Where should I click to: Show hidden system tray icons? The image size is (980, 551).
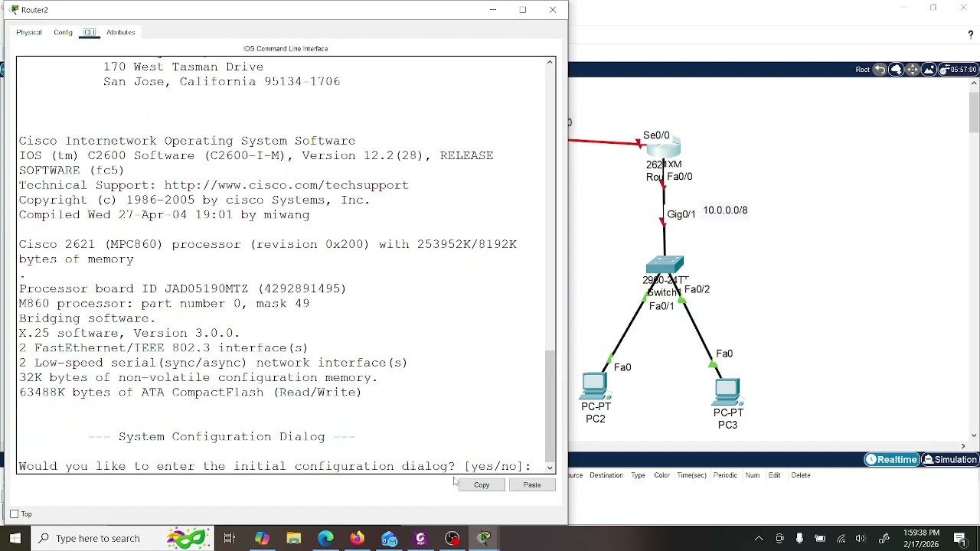[x=759, y=538]
